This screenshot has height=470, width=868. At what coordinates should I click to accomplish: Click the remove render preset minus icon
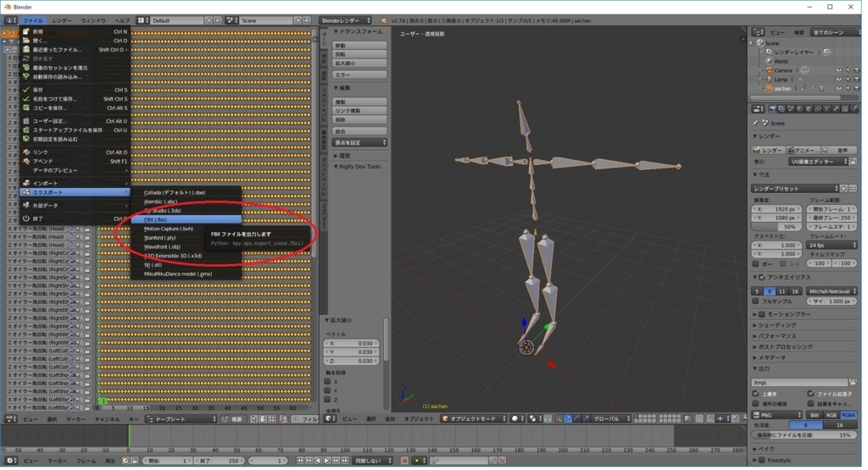[x=853, y=189]
